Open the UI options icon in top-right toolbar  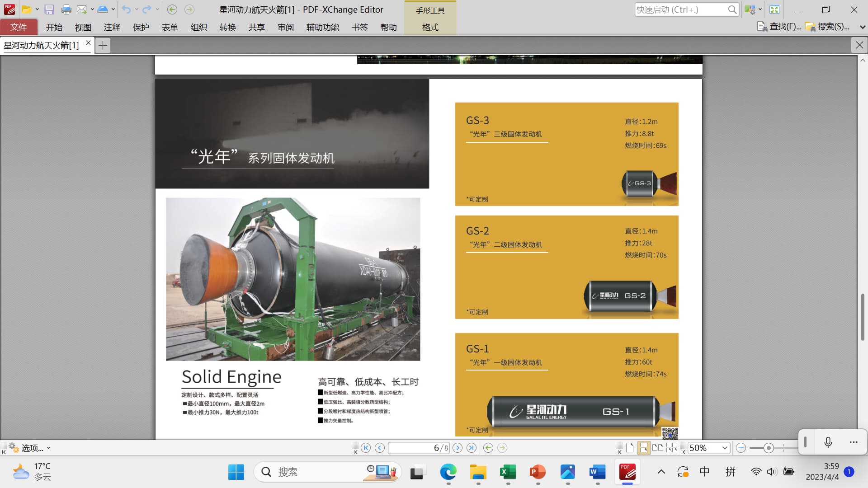pyautogui.click(x=750, y=9)
